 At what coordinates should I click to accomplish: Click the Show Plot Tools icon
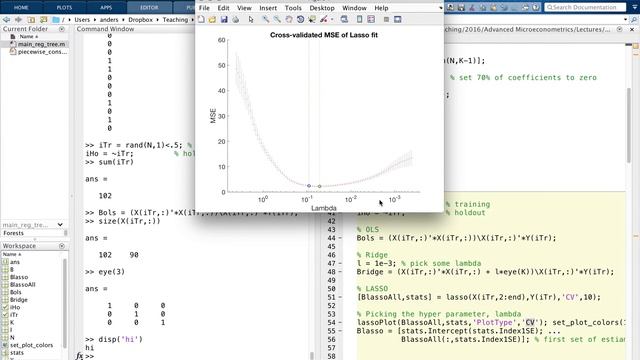(x=398, y=19)
